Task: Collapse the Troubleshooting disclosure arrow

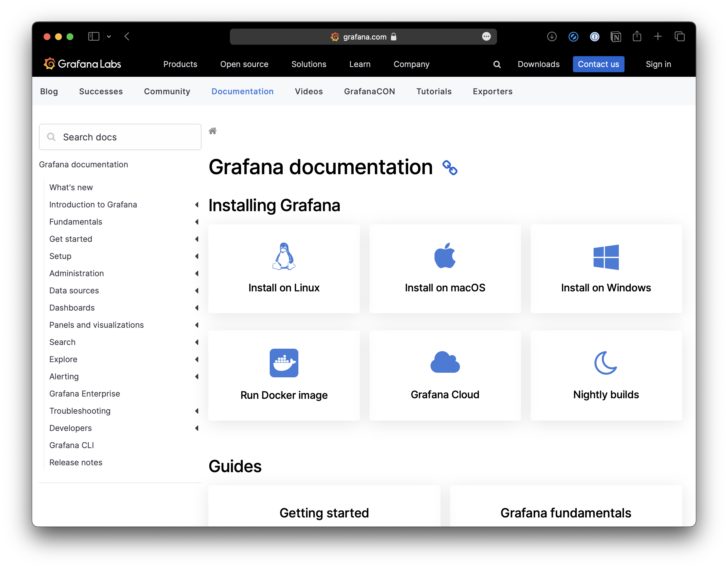Action: click(197, 411)
